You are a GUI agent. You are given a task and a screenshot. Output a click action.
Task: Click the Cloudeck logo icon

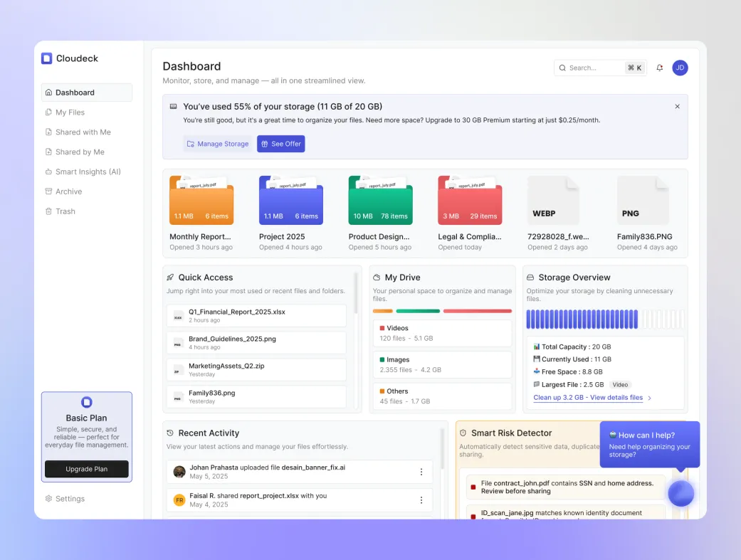click(47, 58)
